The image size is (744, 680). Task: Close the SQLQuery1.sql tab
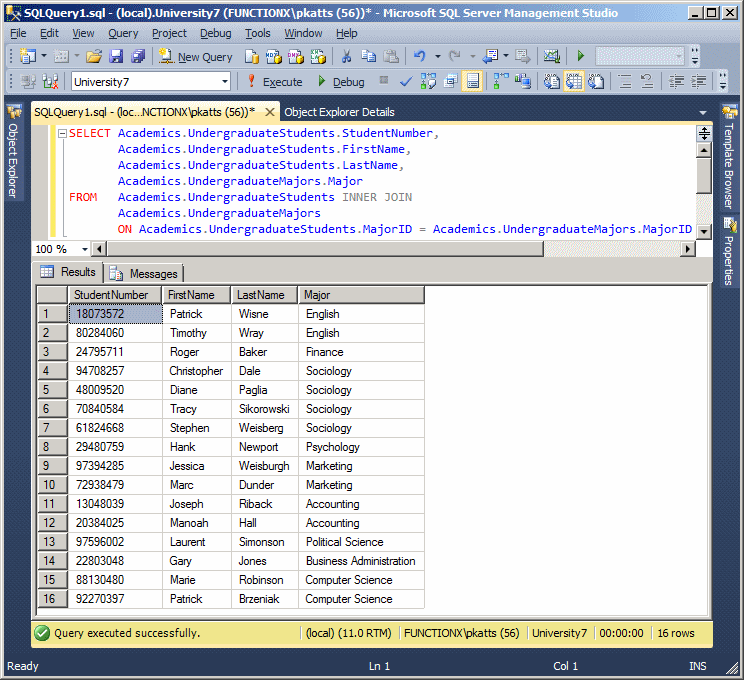pos(270,112)
